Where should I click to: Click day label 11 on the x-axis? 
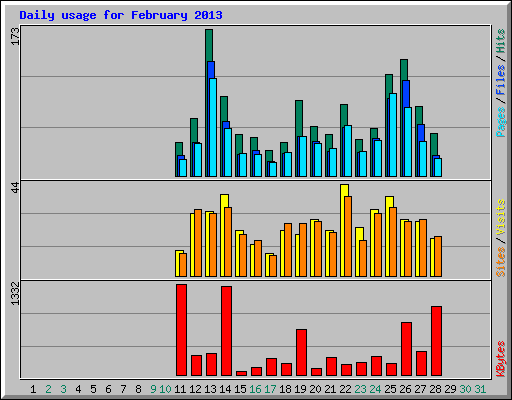(180, 389)
